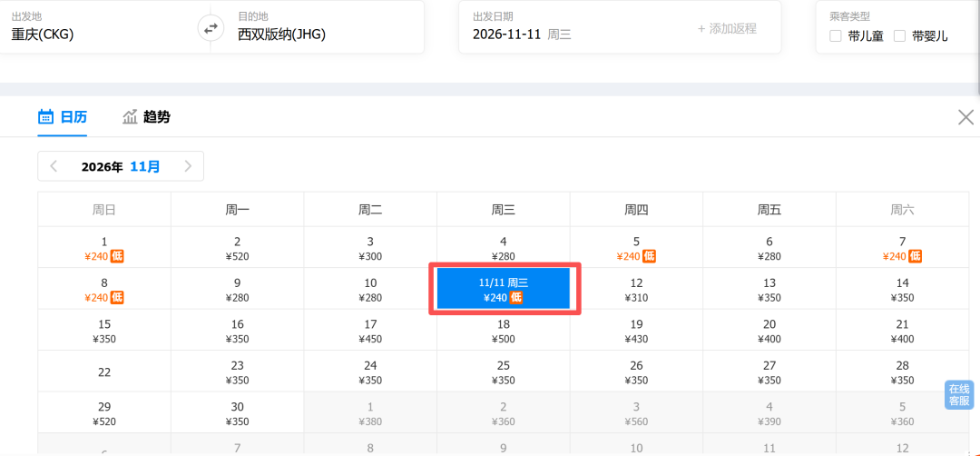Select November 2 at ¥520

pos(238,248)
